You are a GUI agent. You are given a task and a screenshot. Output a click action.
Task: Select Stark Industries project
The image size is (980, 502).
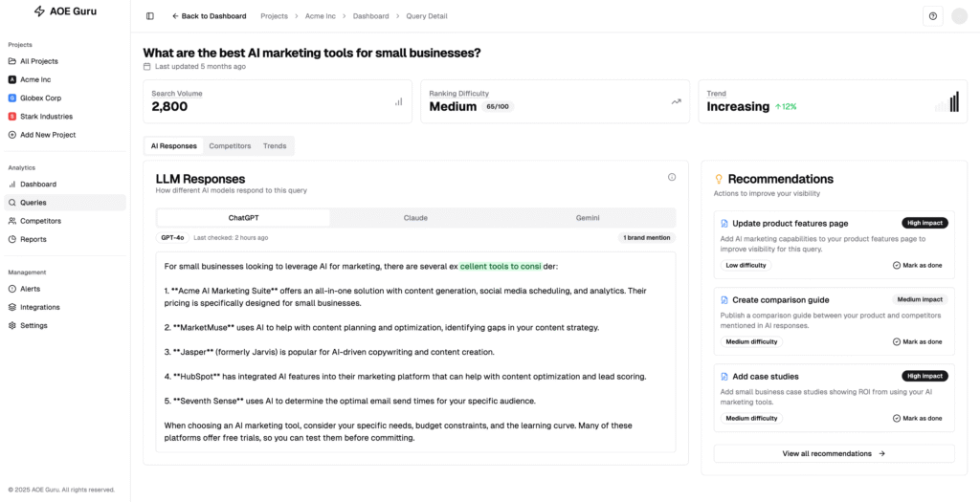[x=46, y=117]
